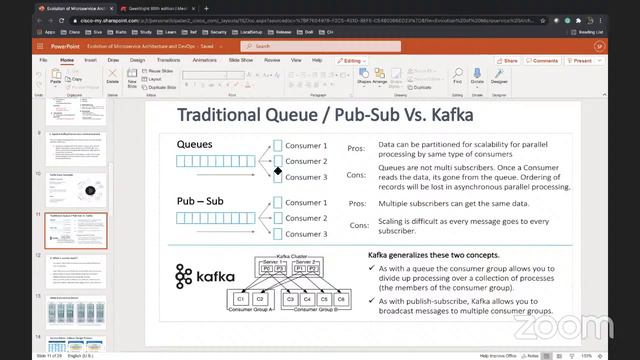
Task: Click the Present button
Action: click(x=580, y=61)
